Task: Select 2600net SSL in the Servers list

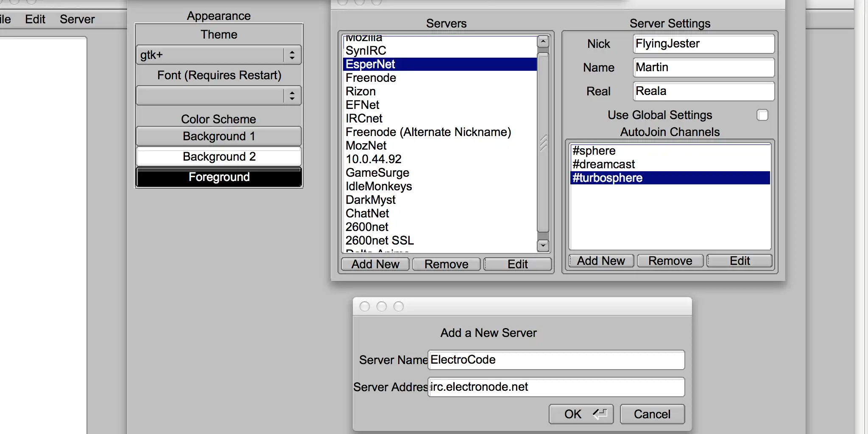Action: tap(440, 241)
